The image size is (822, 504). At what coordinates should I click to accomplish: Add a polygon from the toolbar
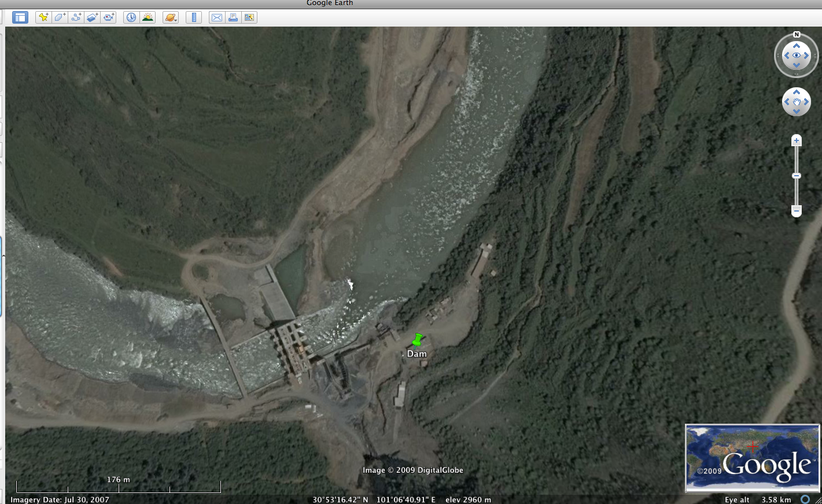[60, 17]
